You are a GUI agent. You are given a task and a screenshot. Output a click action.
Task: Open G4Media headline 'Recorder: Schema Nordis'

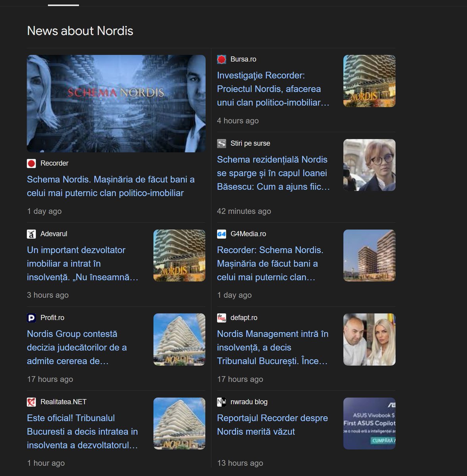pyautogui.click(x=270, y=263)
